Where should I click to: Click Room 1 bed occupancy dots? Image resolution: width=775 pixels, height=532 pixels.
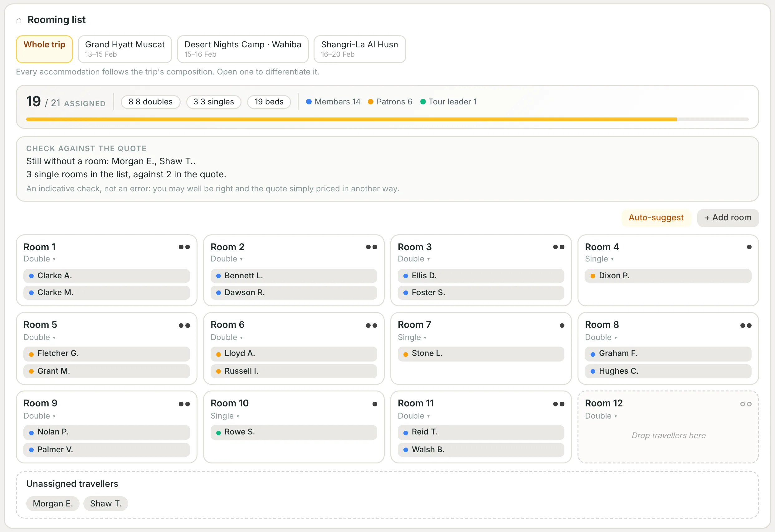[x=184, y=247]
